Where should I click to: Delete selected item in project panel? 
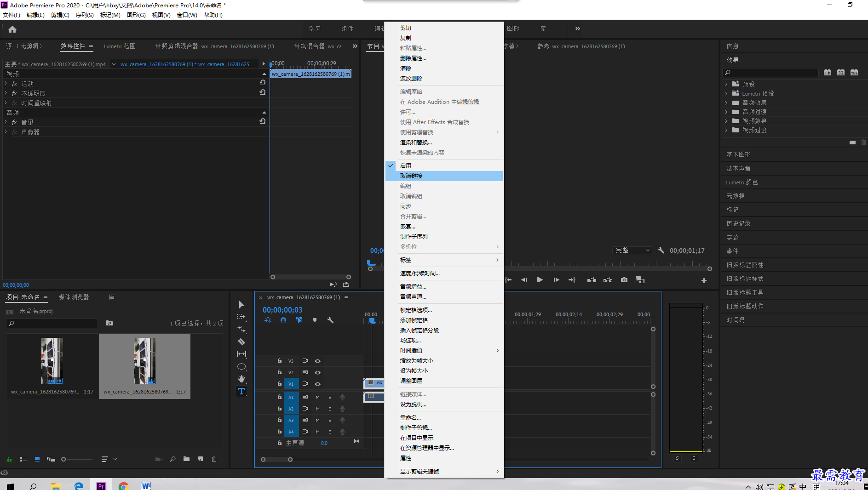(214, 459)
